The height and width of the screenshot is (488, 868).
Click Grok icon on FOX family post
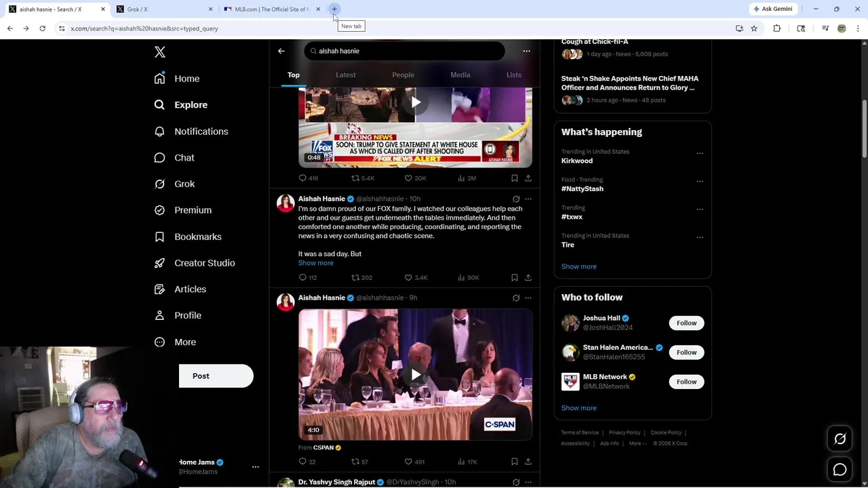point(516,199)
